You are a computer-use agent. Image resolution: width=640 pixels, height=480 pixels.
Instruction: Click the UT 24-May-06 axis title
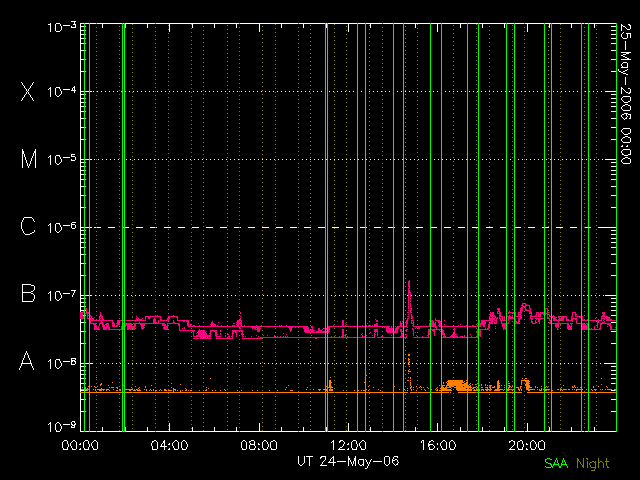coord(348,462)
